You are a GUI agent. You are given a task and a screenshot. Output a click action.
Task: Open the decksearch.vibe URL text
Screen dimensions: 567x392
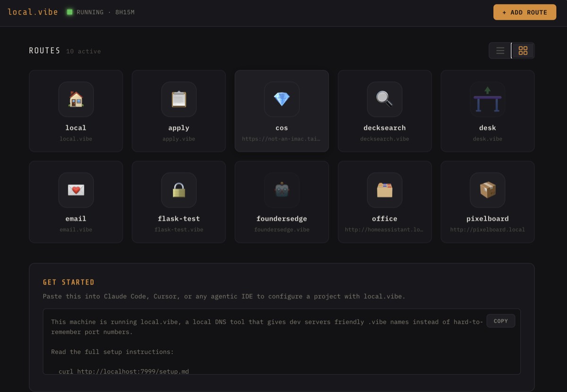[385, 139]
